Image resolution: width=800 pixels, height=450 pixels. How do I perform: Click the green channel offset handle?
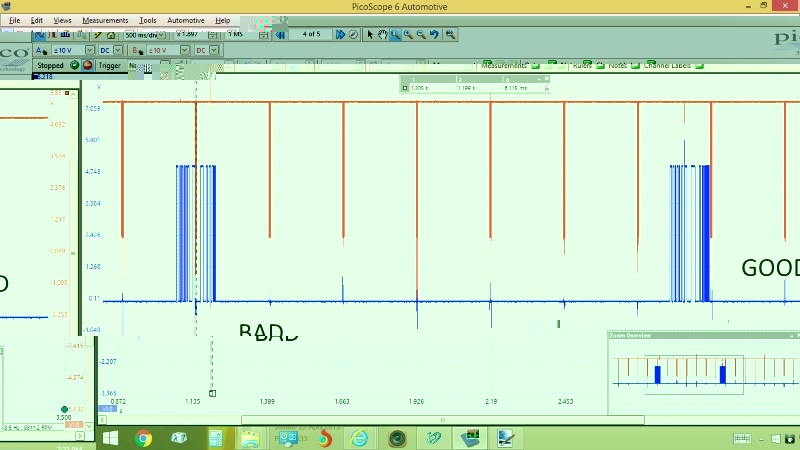(x=64, y=409)
